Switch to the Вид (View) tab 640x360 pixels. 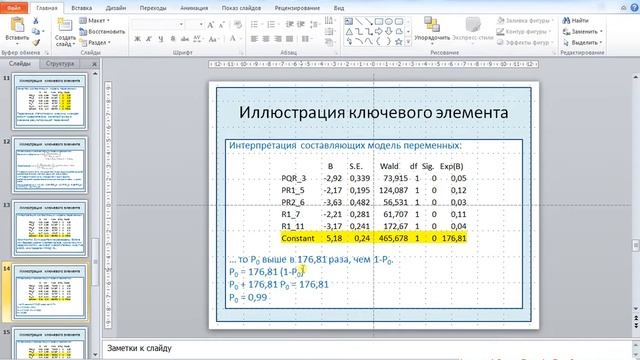click(339, 8)
